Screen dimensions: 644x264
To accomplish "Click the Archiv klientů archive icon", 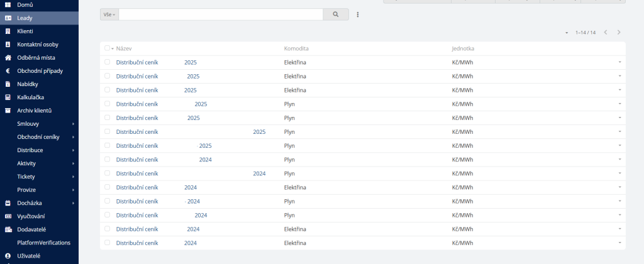I will 8,110.
